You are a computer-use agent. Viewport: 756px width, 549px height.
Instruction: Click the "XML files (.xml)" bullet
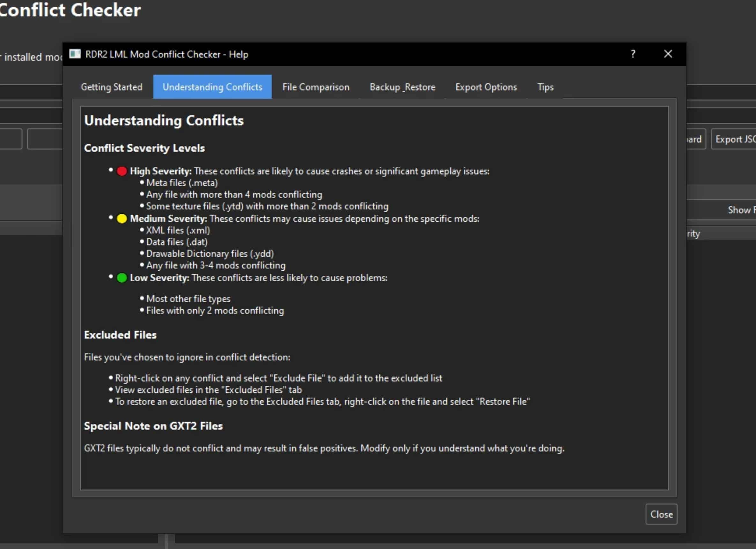pos(178,230)
